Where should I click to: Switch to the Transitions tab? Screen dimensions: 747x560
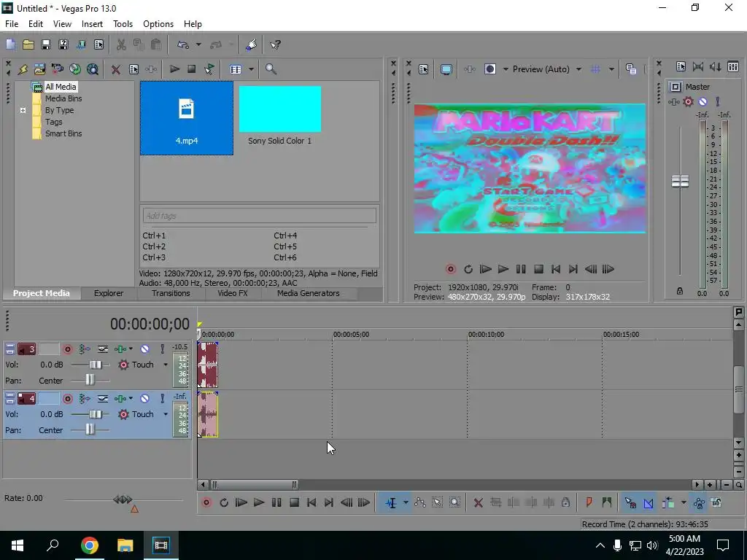[171, 293]
